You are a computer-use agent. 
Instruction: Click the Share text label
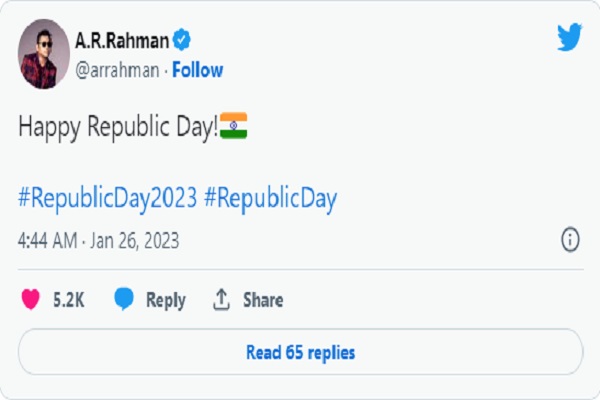click(263, 300)
